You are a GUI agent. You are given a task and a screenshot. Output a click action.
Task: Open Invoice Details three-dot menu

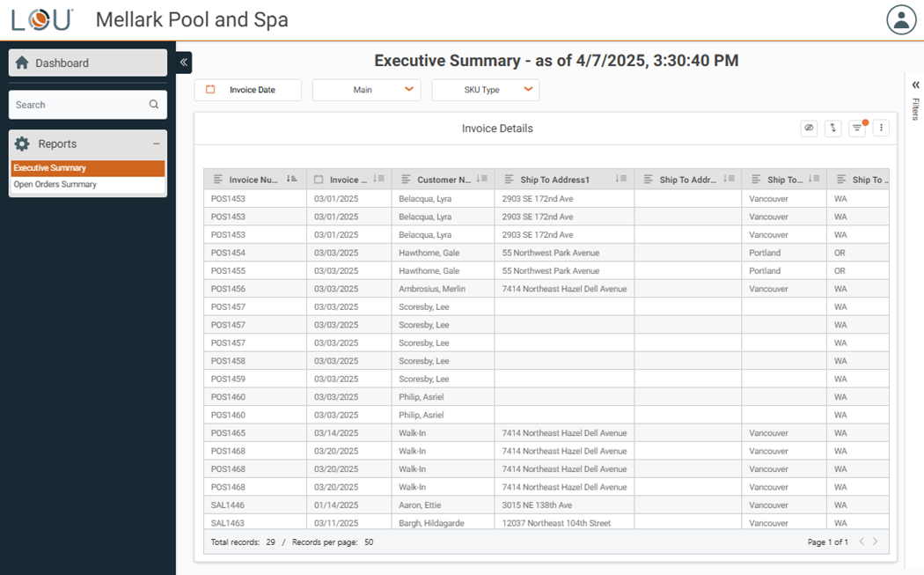click(x=881, y=128)
